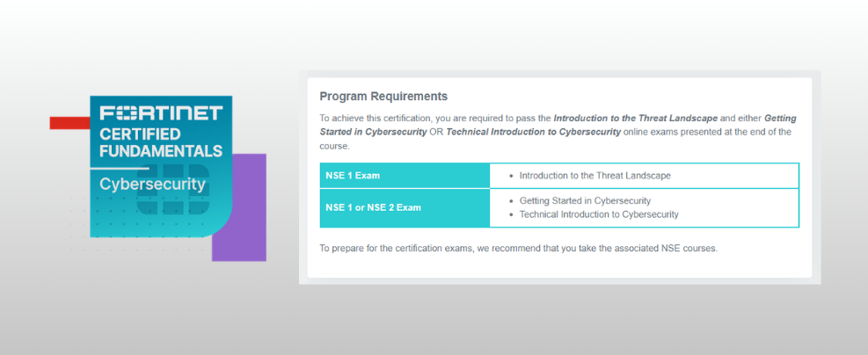Click the sentence recommending associated NSE courses

pyautogui.click(x=518, y=248)
